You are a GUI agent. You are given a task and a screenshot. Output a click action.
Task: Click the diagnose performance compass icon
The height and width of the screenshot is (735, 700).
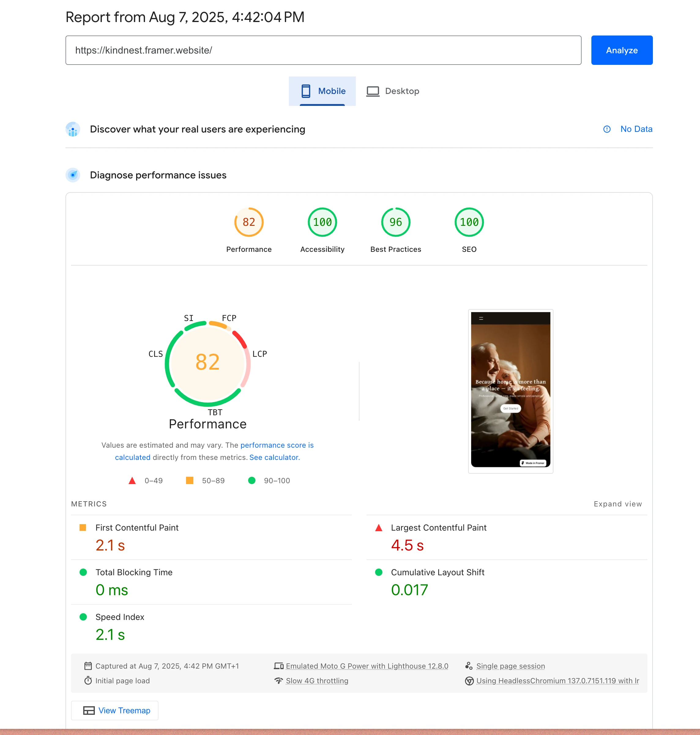tap(73, 175)
